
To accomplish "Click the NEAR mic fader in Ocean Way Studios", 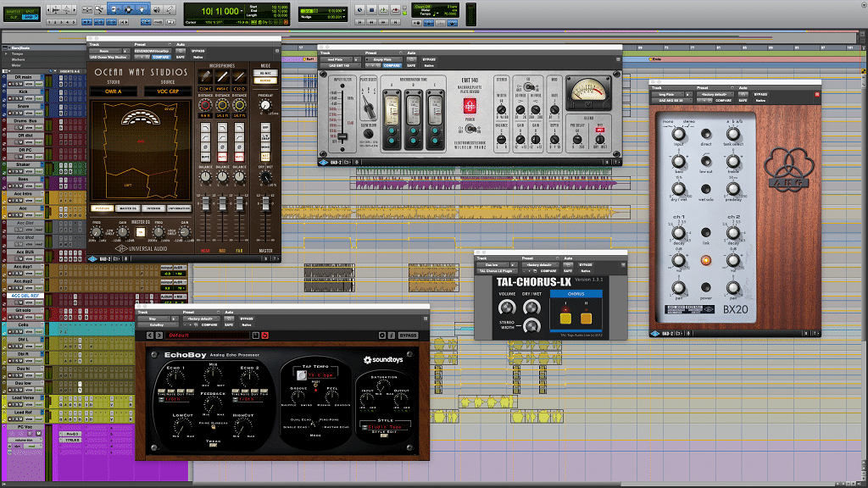I will (x=205, y=204).
